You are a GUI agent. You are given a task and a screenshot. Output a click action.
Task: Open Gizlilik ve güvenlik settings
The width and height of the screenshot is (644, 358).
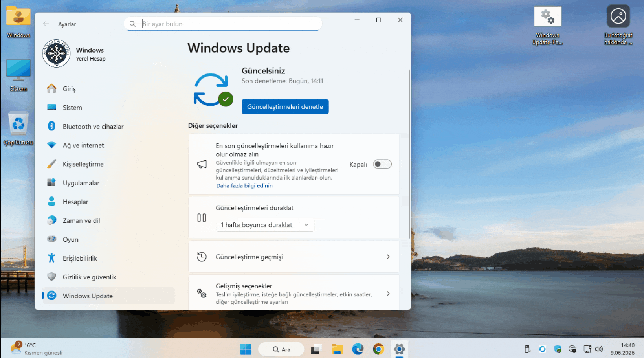click(x=108, y=277)
